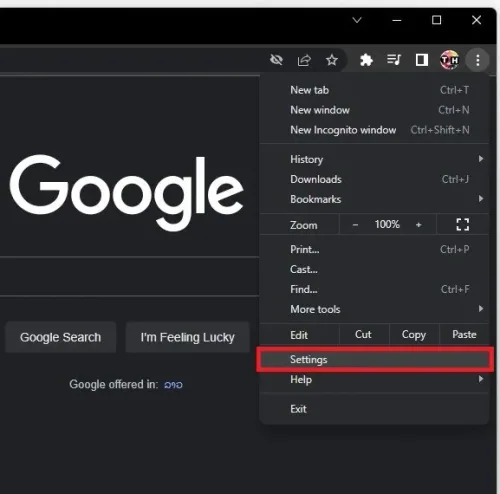
Task: Minimize the Chrome window
Action: tap(397, 20)
